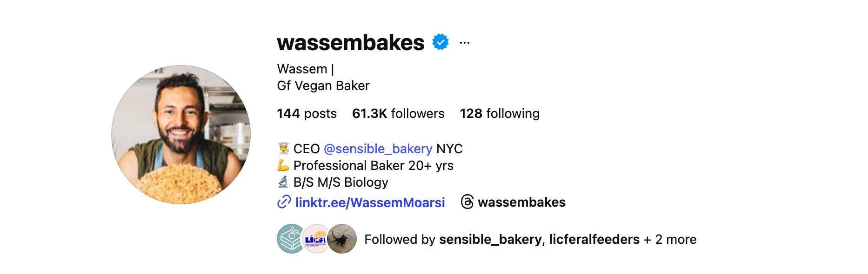This screenshot has height=274, width=868.
Task: Open the 128 following list
Action: (x=500, y=114)
